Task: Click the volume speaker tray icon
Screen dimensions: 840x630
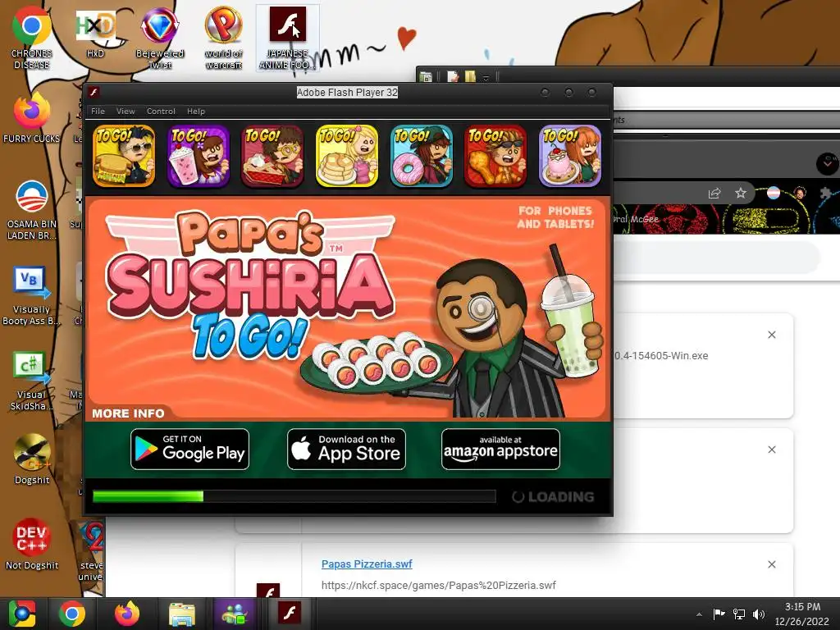Action: pos(758,614)
